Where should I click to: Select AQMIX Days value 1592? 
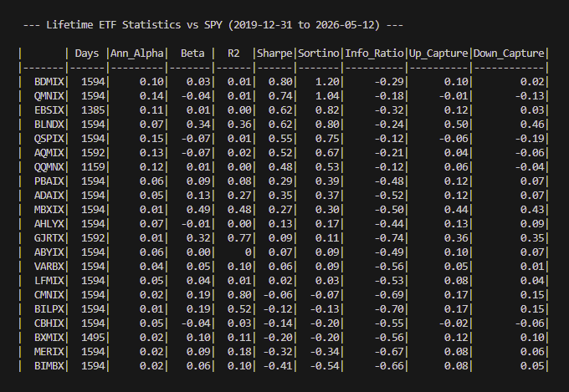93,153
